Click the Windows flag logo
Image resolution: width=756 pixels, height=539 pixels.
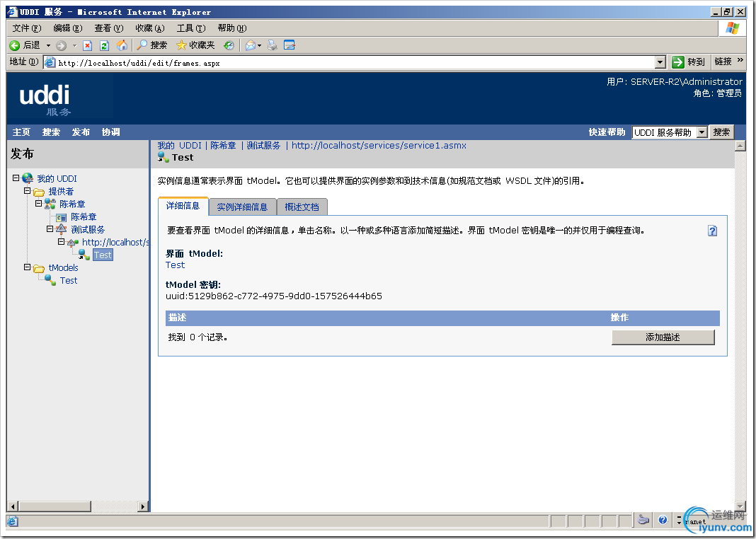(x=733, y=28)
